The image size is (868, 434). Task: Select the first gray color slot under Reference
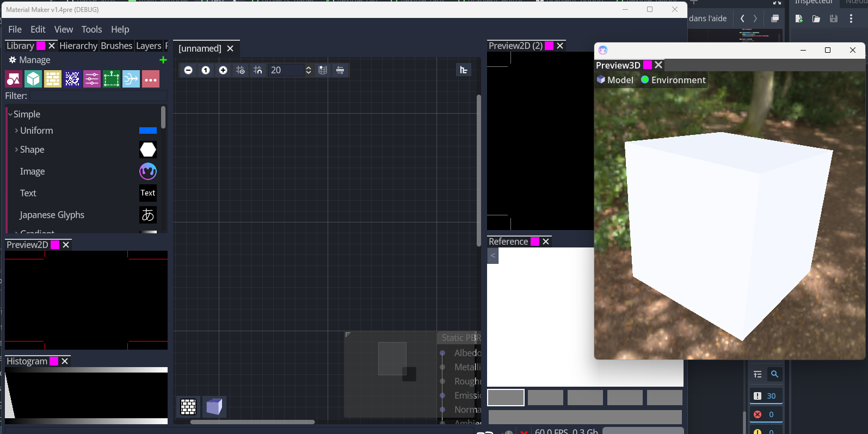[506, 398]
